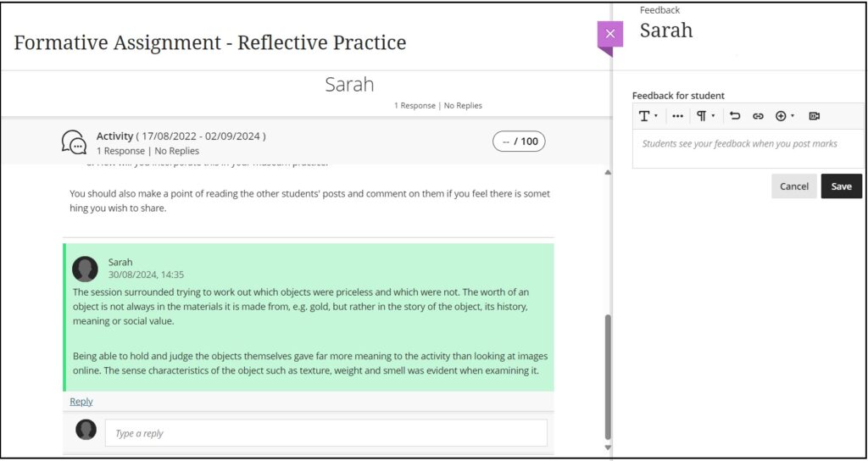Save the student feedback
This screenshot has width=868, height=461.
pos(841,186)
